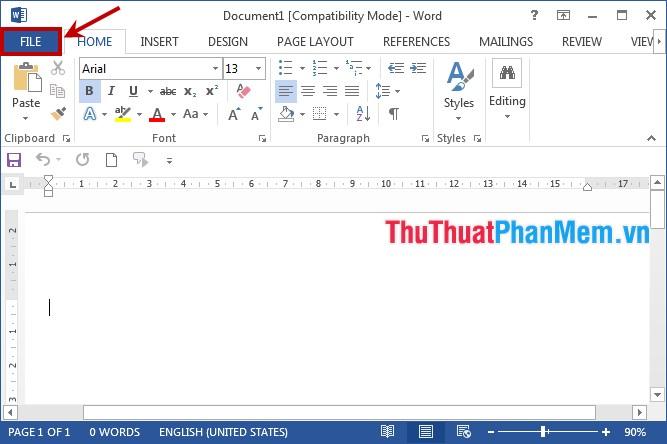Image resolution: width=667 pixels, height=444 pixels.
Task: Toggle Italic formatting
Action: click(x=111, y=91)
